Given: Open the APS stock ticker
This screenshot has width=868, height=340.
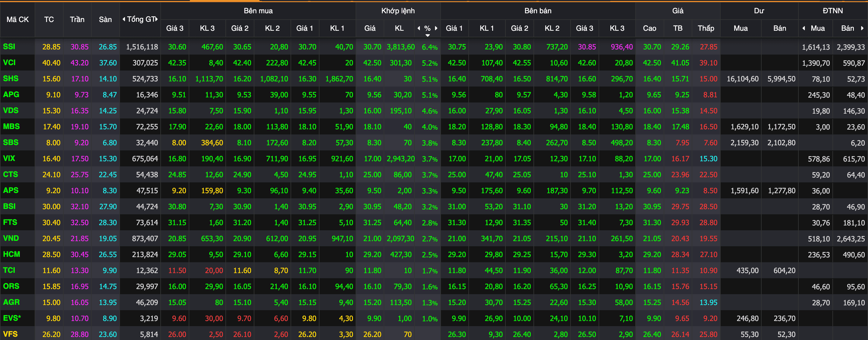Looking at the screenshot, I should coord(11,190).
